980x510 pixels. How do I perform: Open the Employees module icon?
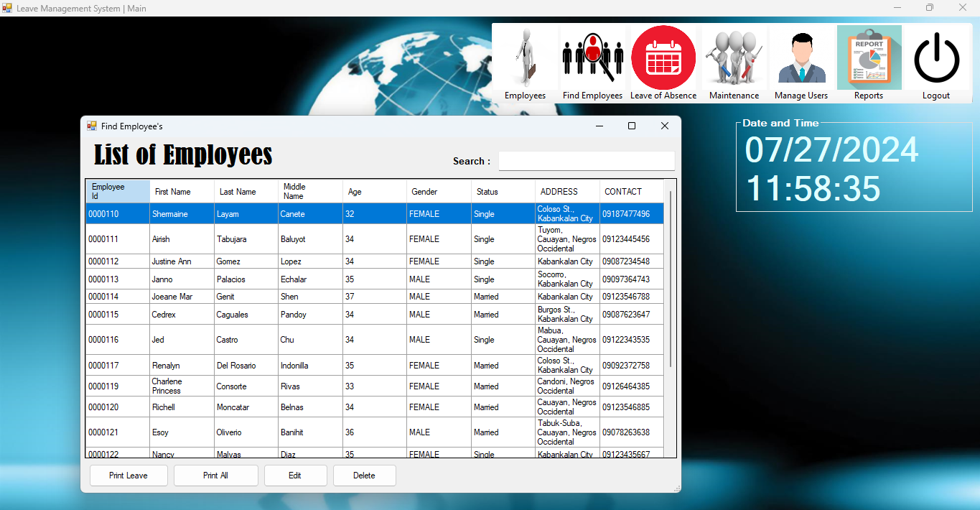525,57
